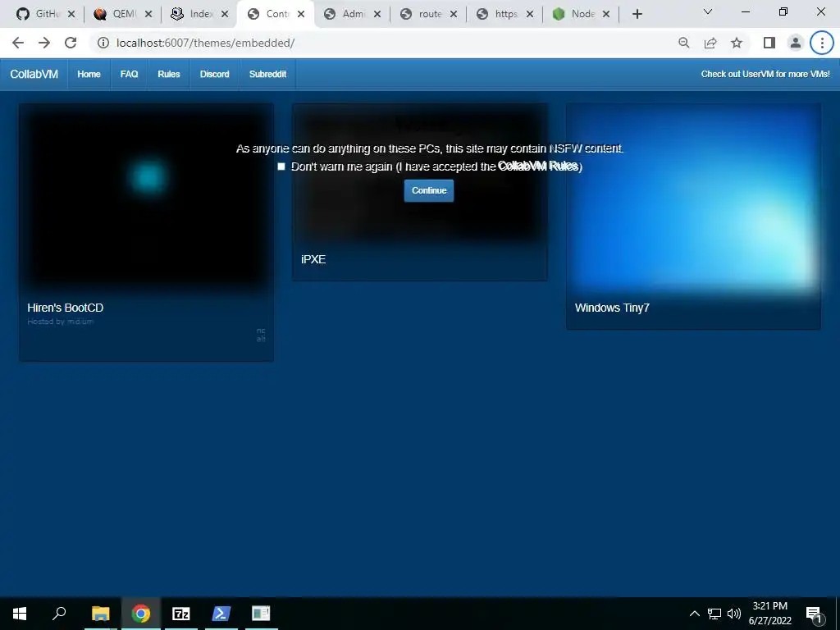Go forward in browser history
This screenshot has width=840, height=630.
click(44, 43)
